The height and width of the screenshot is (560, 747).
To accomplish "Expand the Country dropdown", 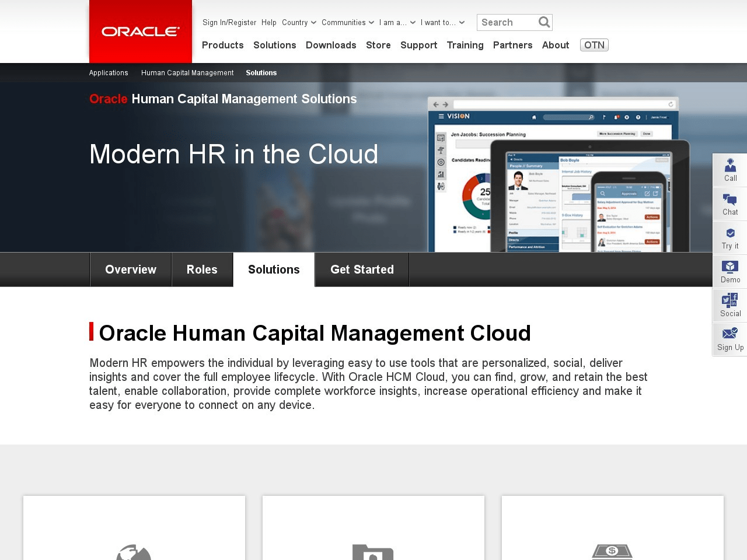I will (x=299, y=23).
